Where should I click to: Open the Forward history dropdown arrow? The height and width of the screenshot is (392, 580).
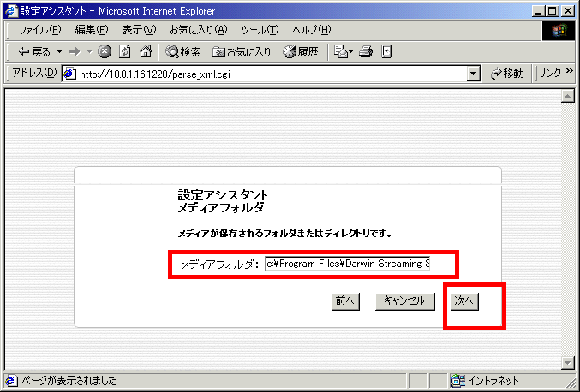point(89,52)
